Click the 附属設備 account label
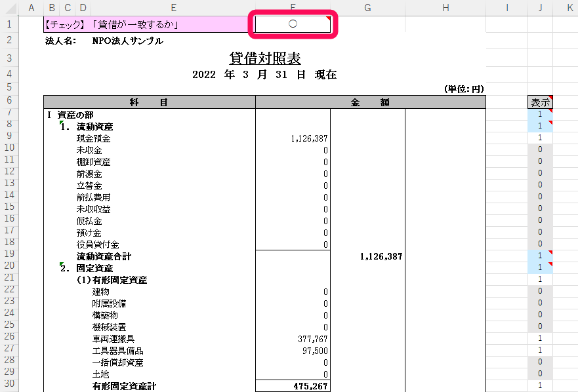The height and width of the screenshot is (392, 578). [x=109, y=304]
